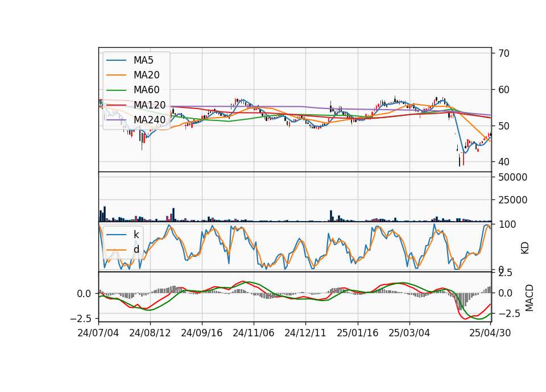The image size is (546, 392).
Task: Click the left MACD axis value 0.0
Action: (84, 294)
